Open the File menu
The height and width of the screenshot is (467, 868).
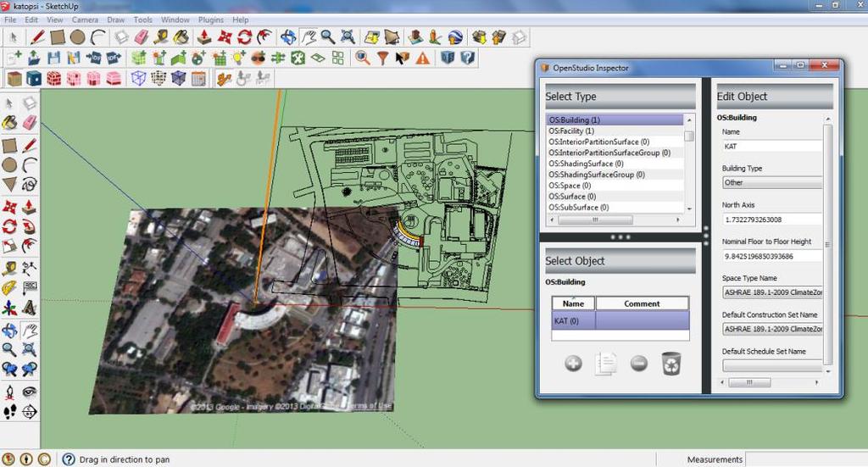click(10, 19)
